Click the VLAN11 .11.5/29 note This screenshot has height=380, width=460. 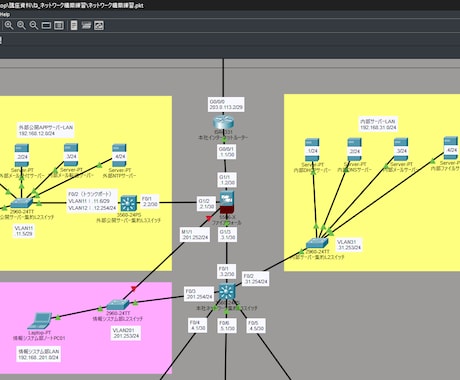(24, 231)
